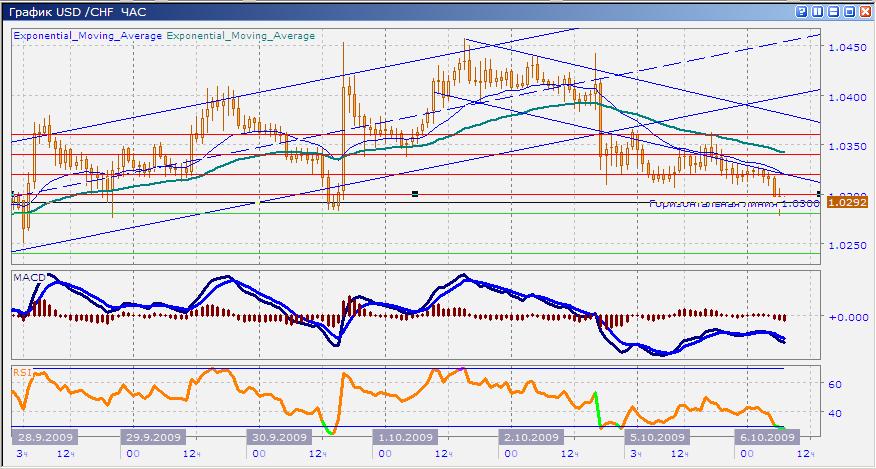The width and height of the screenshot is (876, 469).
Task: Click the first blue Exponential_Moving_Average label
Action: [x=87, y=35]
